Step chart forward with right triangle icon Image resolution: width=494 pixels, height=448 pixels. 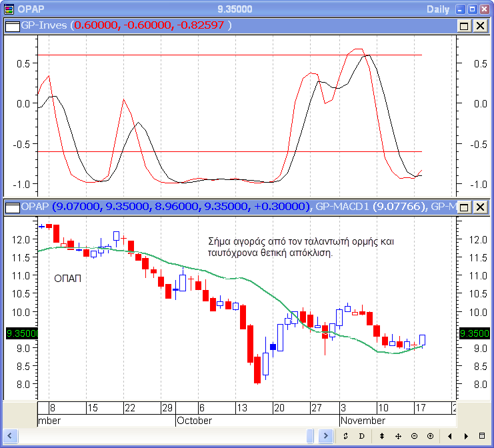tap(465, 436)
